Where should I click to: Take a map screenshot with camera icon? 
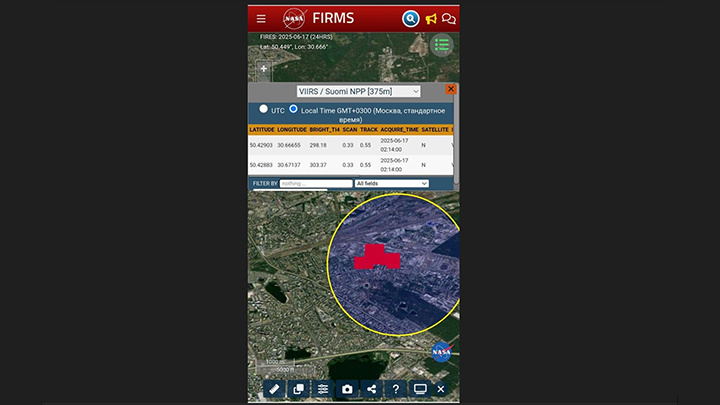(x=347, y=389)
